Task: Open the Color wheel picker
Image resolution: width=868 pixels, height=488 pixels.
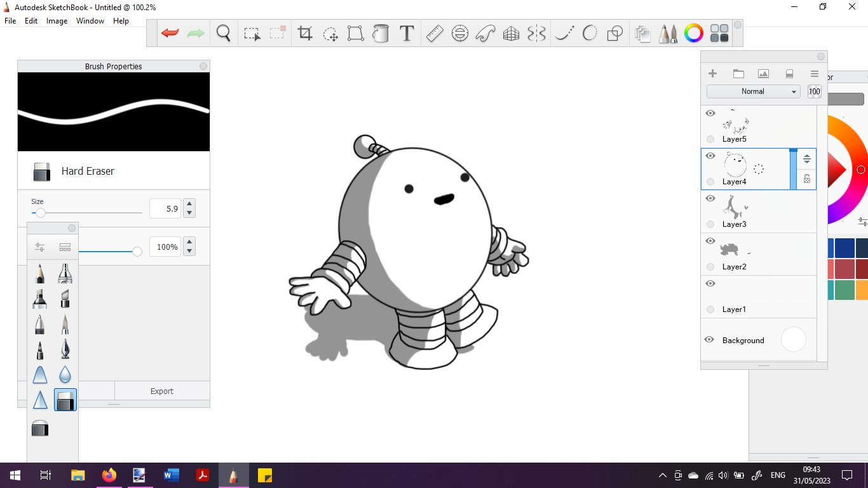Action: point(693,33)
